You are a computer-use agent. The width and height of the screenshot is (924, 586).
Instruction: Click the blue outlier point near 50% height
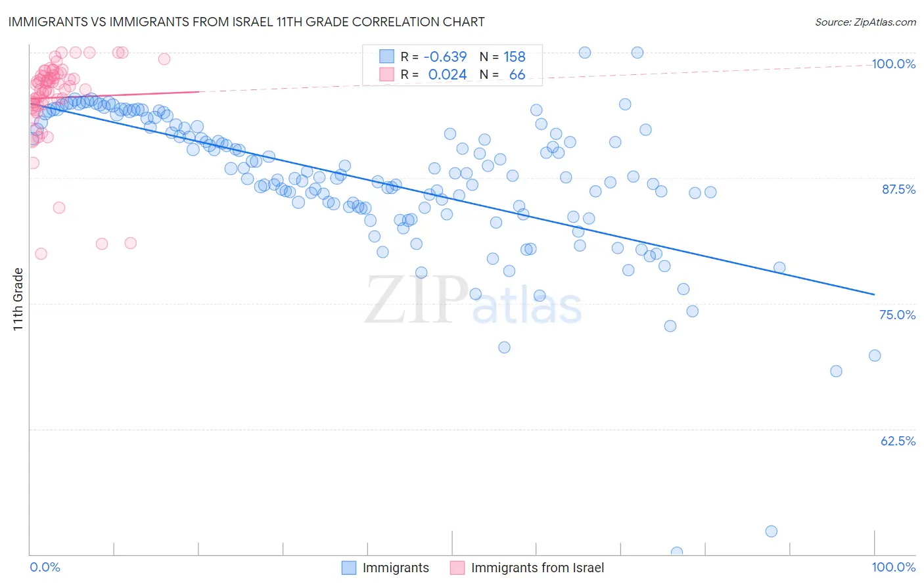(x=772, y=531)
